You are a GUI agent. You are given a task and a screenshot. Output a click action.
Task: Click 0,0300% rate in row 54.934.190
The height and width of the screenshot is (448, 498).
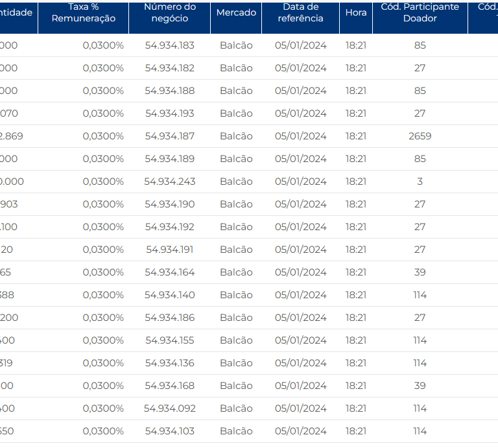(103, 204)
